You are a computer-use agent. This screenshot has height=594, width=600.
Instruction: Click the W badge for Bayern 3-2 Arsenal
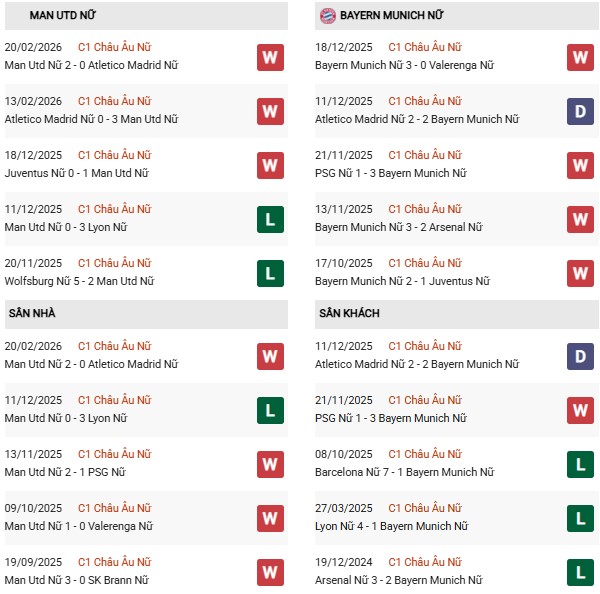(x=580, y=219)
